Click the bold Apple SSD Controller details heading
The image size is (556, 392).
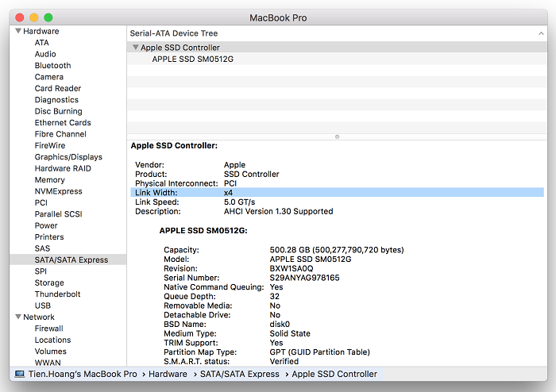pyautogui.click(x=174, y=145)
